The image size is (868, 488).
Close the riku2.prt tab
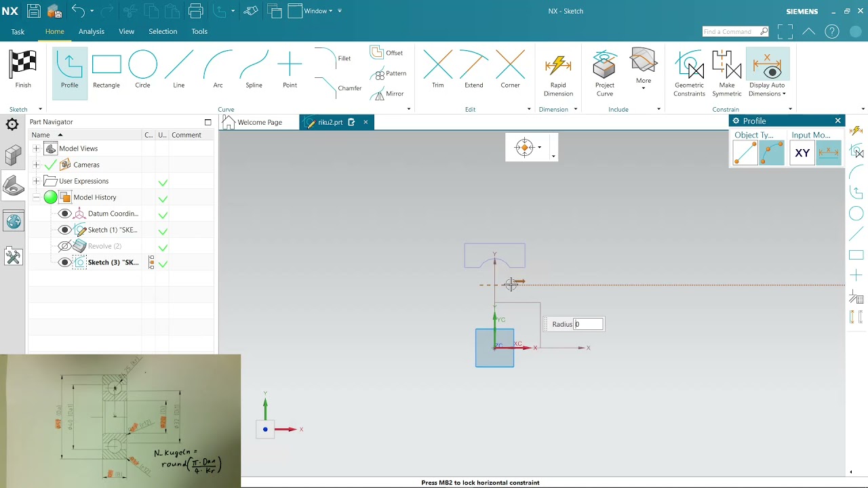(x=366, y=122)
